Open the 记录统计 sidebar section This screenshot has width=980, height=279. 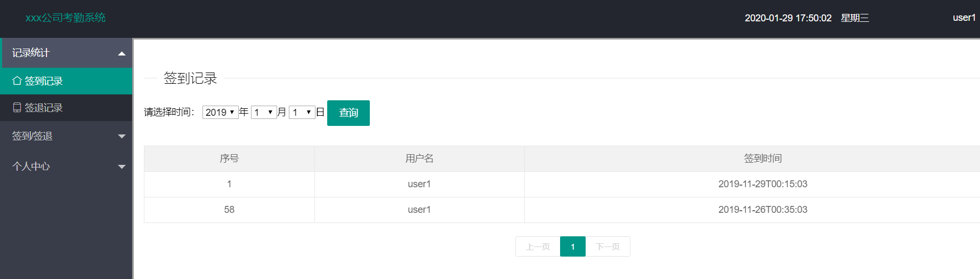tap(66, 53)
